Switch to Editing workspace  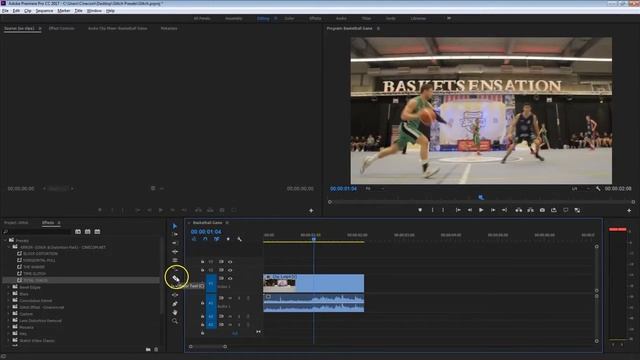click(x=263, y=18)
